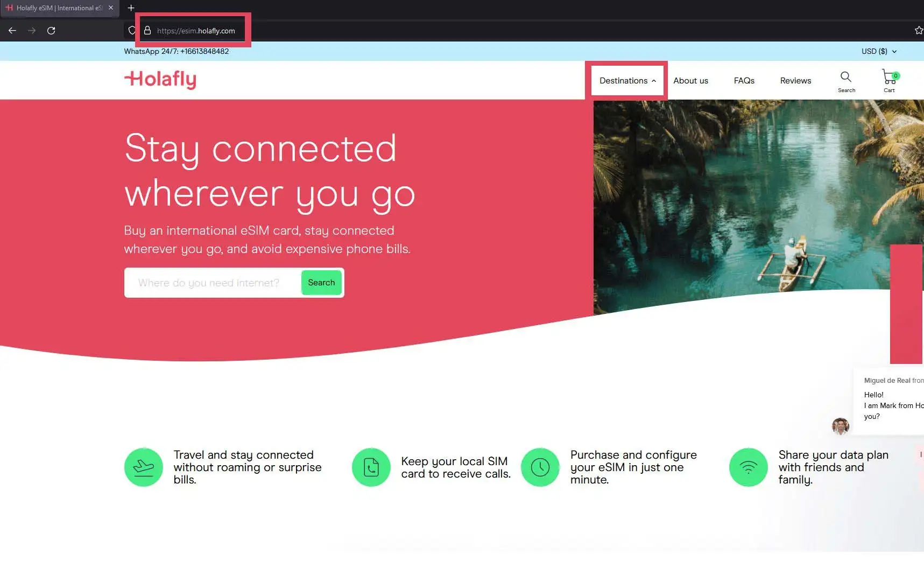Expand the Destinations menu
924x561 pixels.
[627, 81]
